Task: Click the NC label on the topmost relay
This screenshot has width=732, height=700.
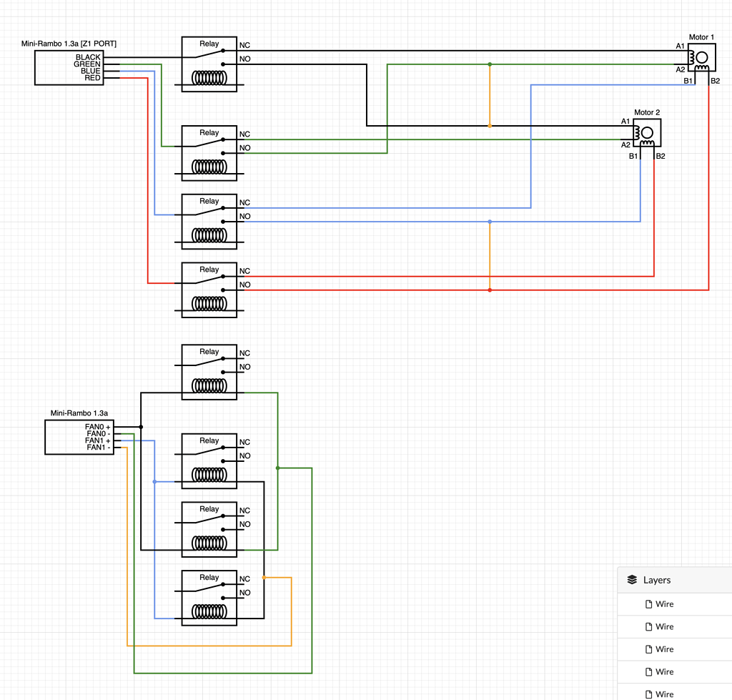Action: tap(244, 44)
